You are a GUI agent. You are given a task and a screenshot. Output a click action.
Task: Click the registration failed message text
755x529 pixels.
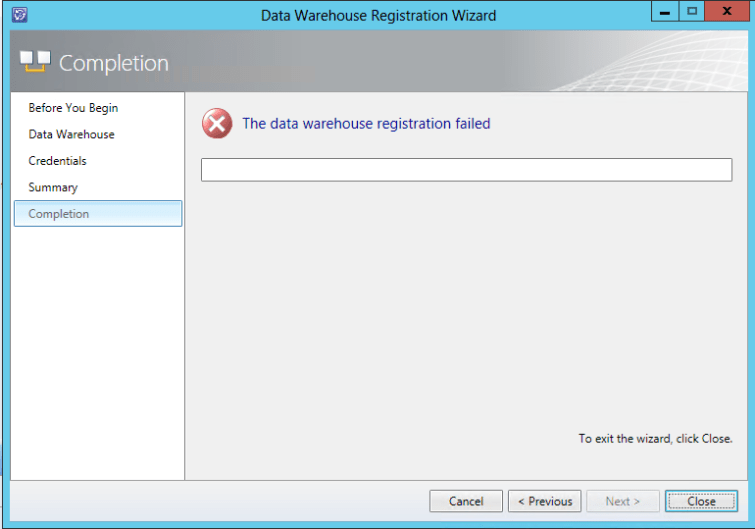[x=366, y=124]
